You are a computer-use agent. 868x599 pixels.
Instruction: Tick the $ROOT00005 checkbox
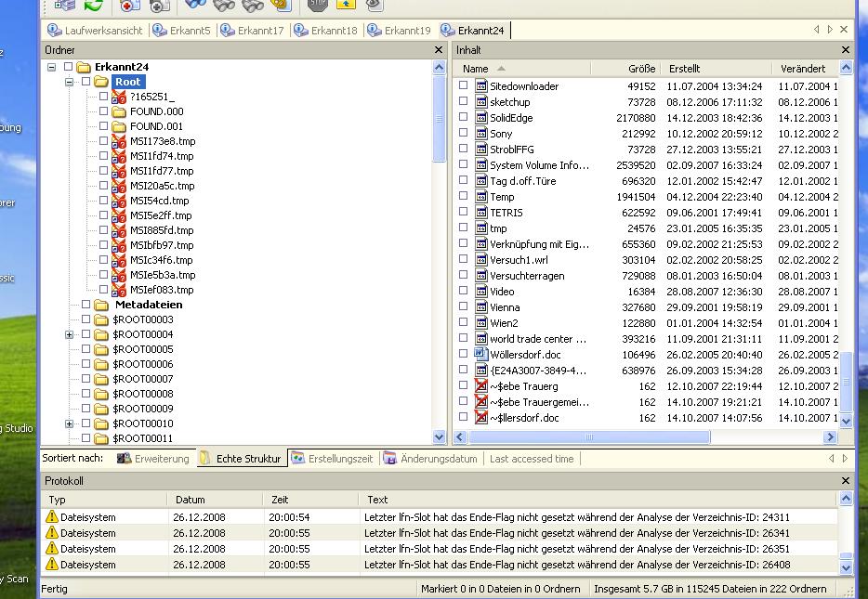(85, 349)
